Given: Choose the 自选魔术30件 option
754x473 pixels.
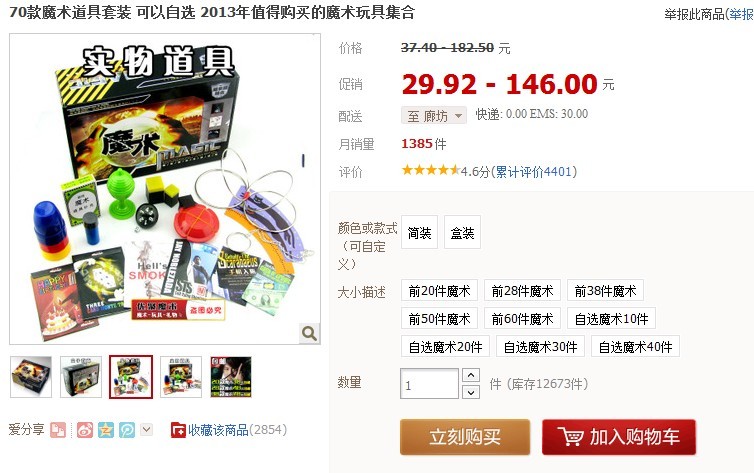Looking at the screenshot, I should pos(540,346).
